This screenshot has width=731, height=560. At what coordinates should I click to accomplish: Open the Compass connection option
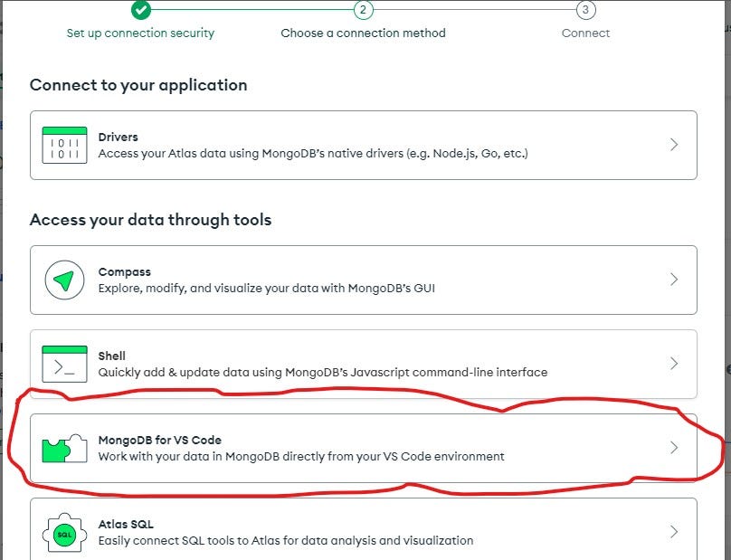[364, 280]
